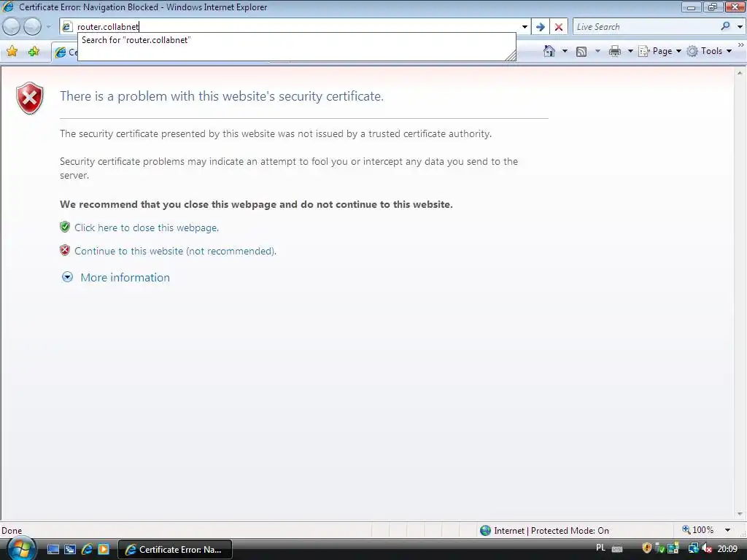Image resolution: width=747 pixels, height=560 pixels.
Task: Click the security shield tray icon
Action: point(646,548)
